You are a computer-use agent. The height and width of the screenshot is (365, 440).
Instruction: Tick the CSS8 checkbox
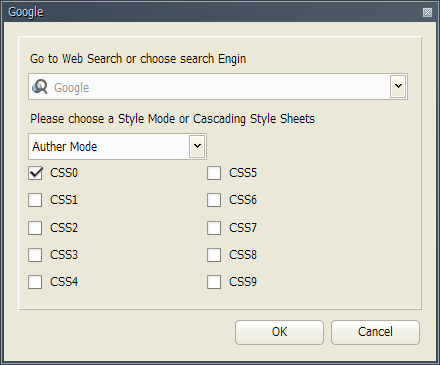(214, 255)
